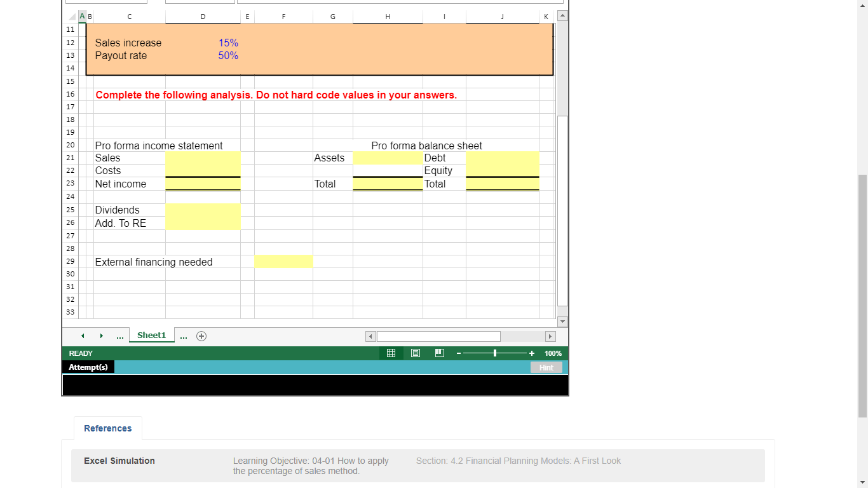Switch to Page Break Preview view
Screen dimensions: 868x488
coord(439,353)
